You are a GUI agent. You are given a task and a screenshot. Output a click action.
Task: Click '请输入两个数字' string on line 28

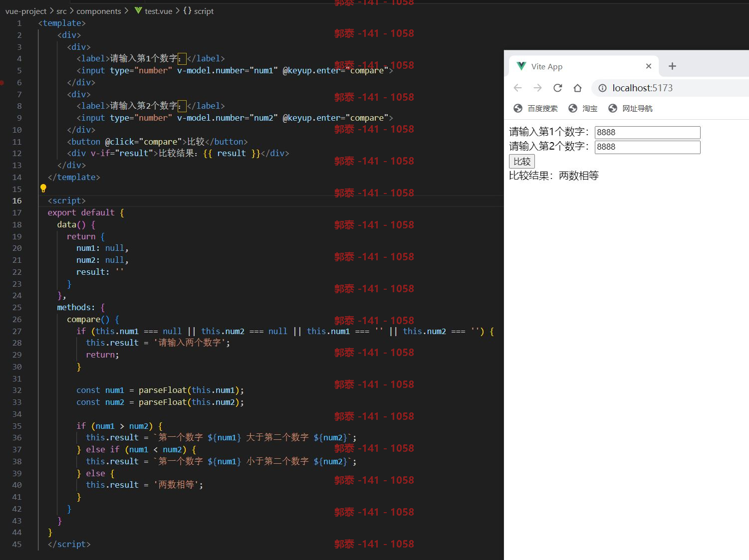(190, 343)
